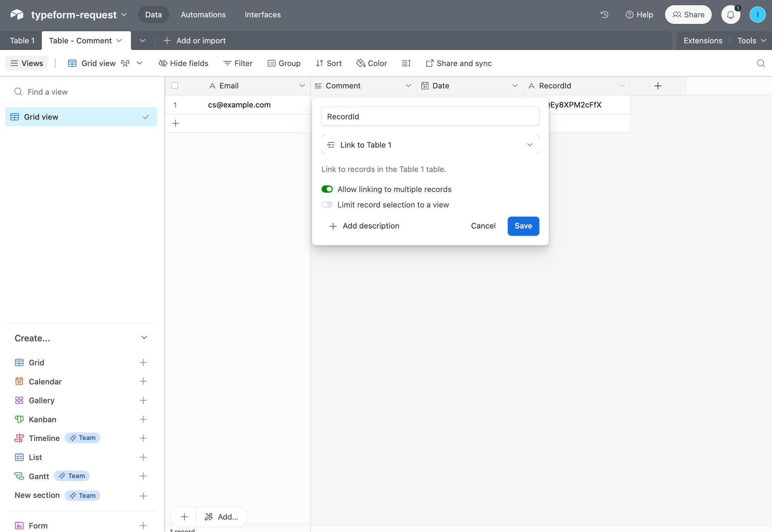Open the notifications bell

(x=731, y=15)
